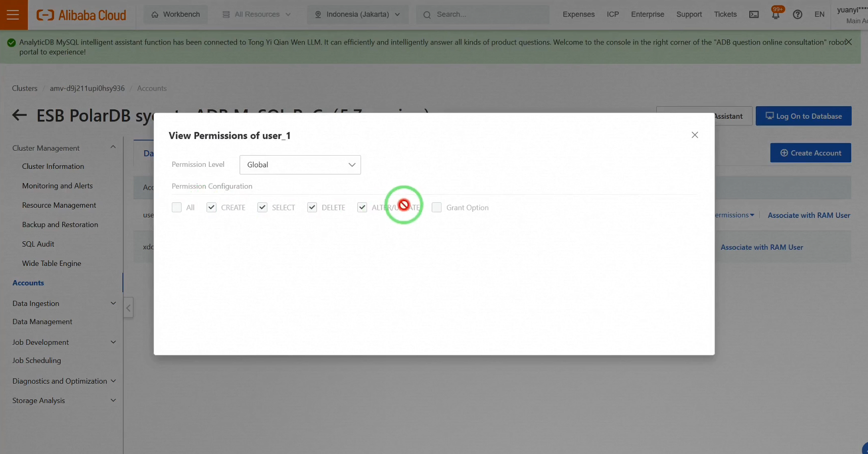Dismiss the green announcement banner
This screenshot has width=868, height=454.
tap(848, 42)
